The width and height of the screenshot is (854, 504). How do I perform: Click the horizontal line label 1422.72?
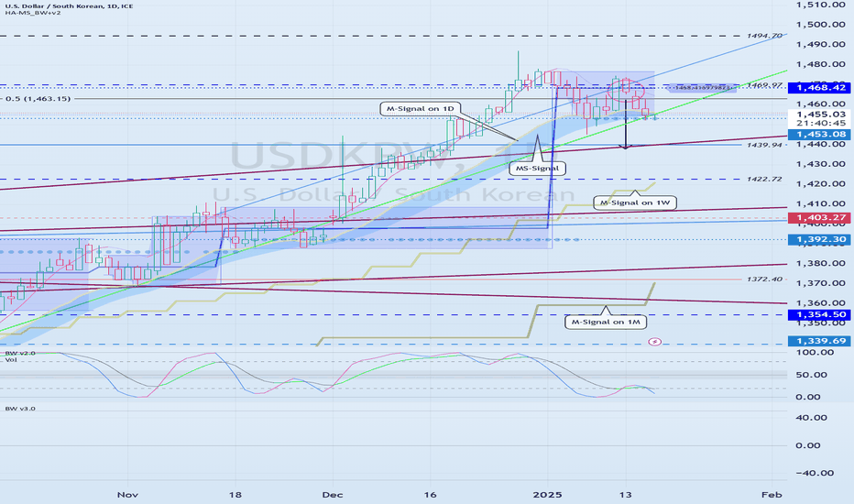coord(764,180)
